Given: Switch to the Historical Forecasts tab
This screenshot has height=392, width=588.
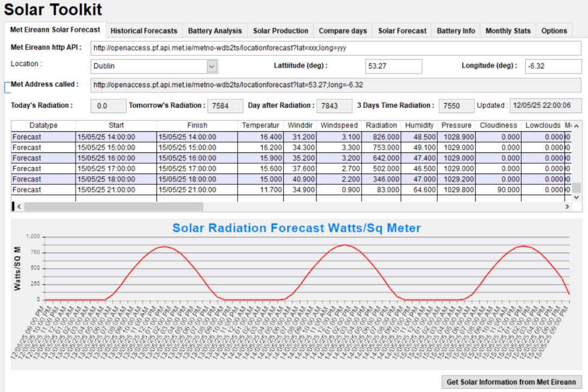Looking at the screenshot, I should tap(144, 31).
